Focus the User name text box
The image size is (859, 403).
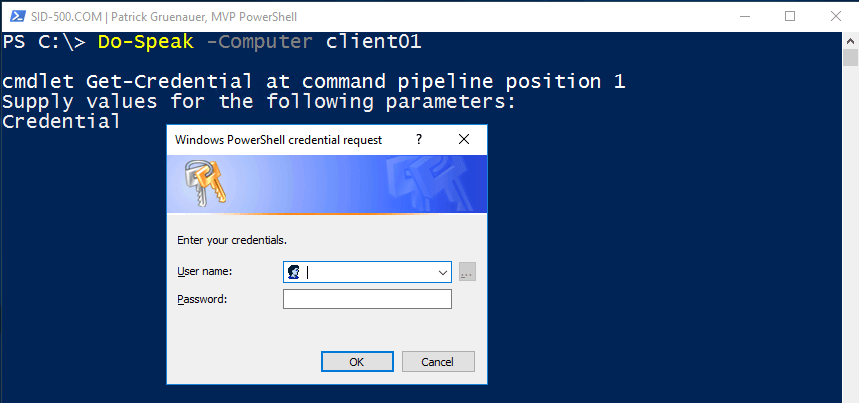(x=368, y=272)
